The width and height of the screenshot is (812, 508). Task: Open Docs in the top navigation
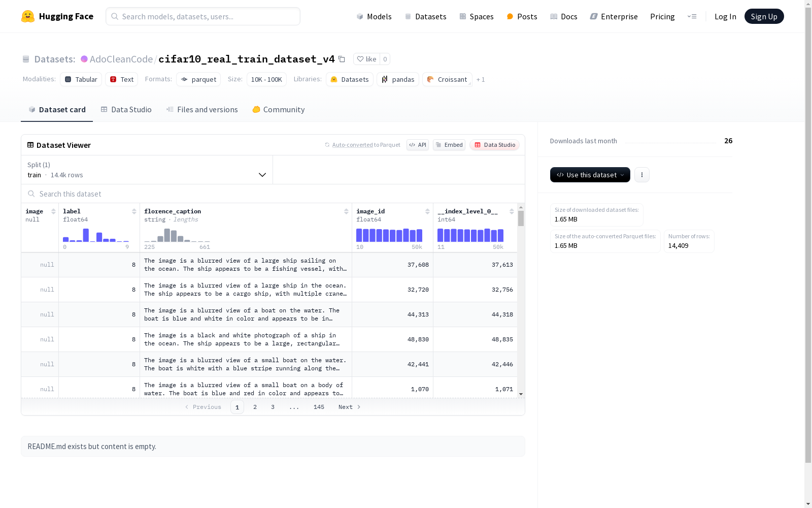(564, 16)
